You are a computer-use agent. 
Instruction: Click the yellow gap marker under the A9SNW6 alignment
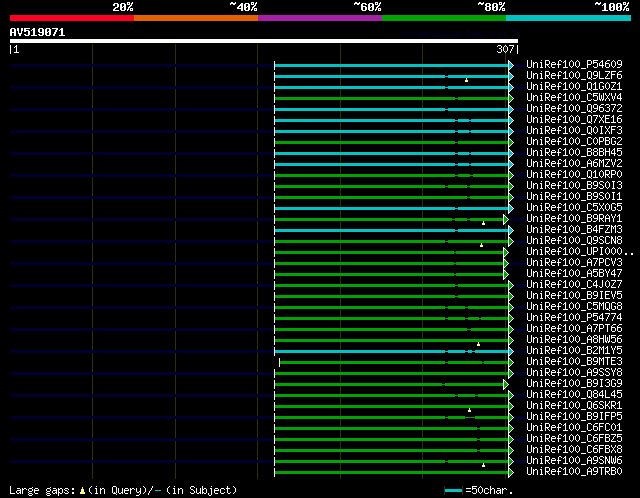tap(483, 465)
